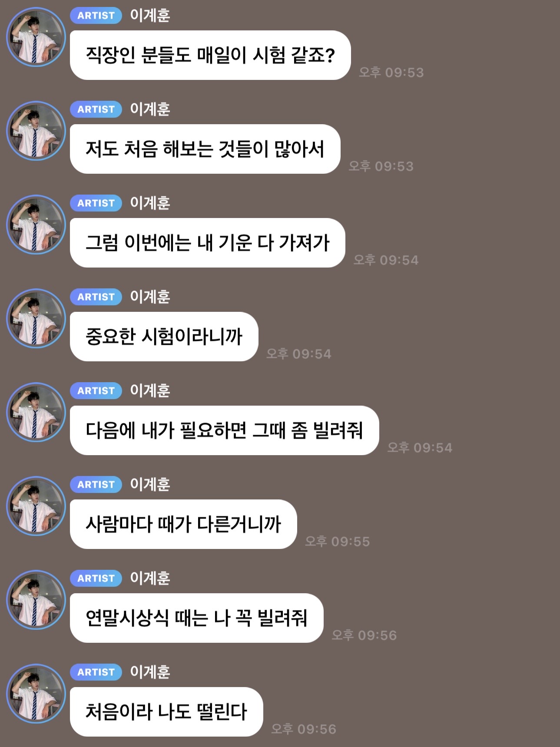560x747 pixels.
Task: Select the message bubble '그럼 이번에는 내 기운 다 가져가'
Action: click(208, 243)
